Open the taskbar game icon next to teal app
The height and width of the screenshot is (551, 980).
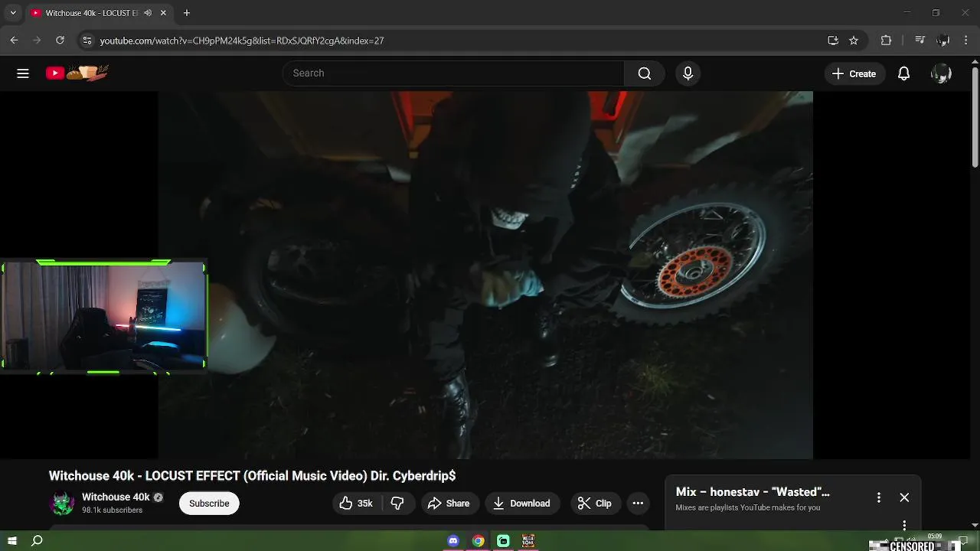(x=528, y=541)
